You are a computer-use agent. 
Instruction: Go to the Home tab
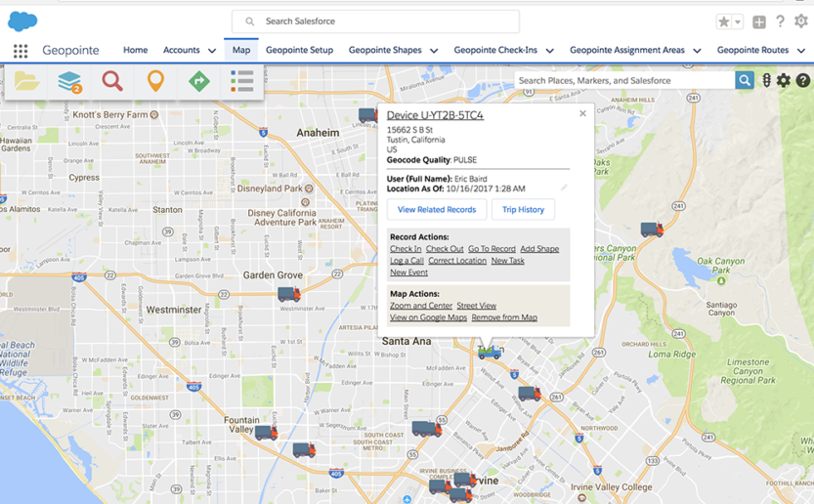(x=136, y=50)
